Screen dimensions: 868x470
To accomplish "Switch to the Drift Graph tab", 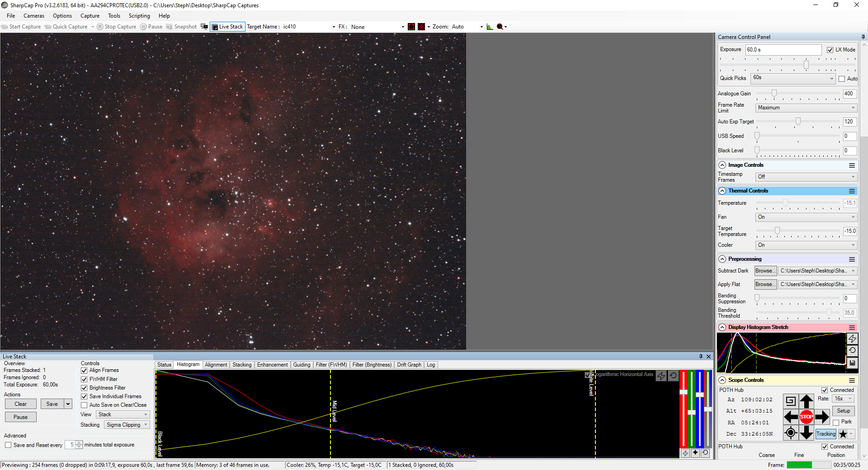I will click(x=409, y=365).
